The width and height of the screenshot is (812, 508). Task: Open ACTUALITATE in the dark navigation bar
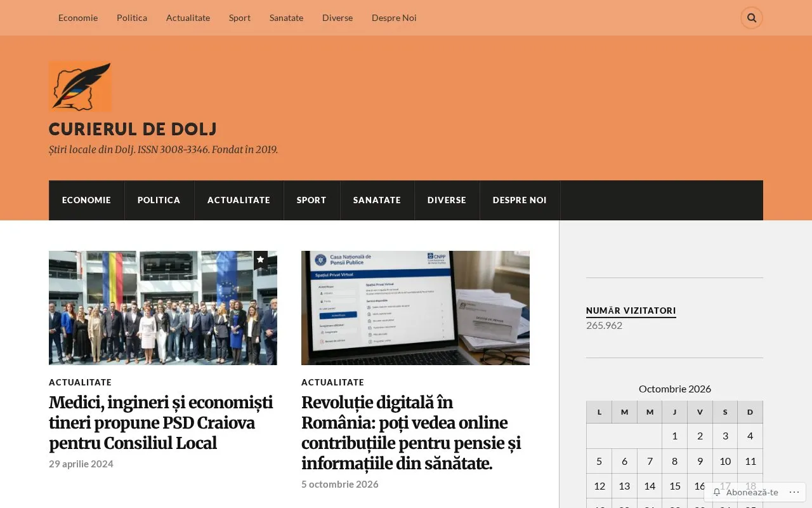(239, 200)
